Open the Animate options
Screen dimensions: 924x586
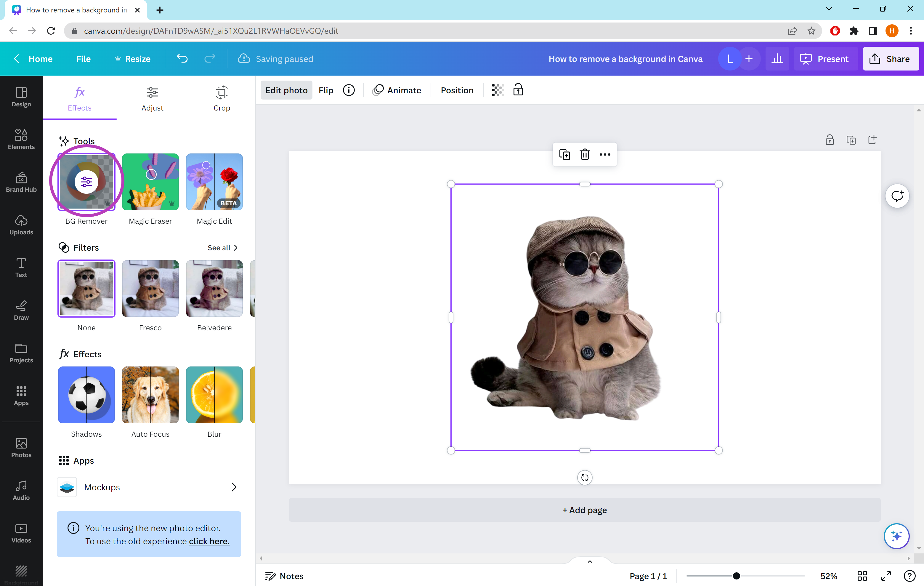(397, 90)
